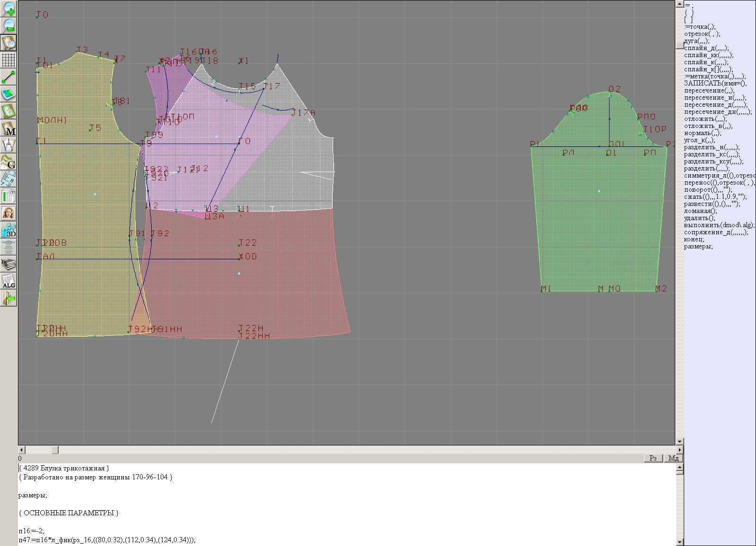
Task: Open the 3D view icon
Action: 9,230
